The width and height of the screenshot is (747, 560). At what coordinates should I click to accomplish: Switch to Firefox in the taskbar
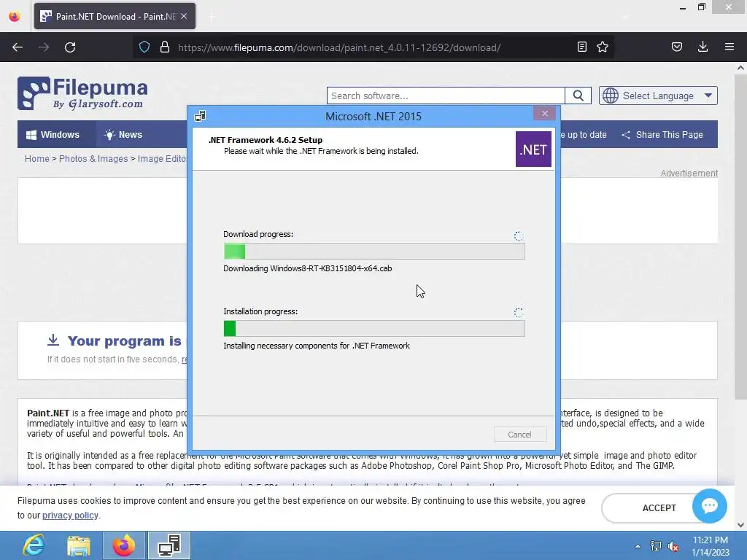[123, 545]
